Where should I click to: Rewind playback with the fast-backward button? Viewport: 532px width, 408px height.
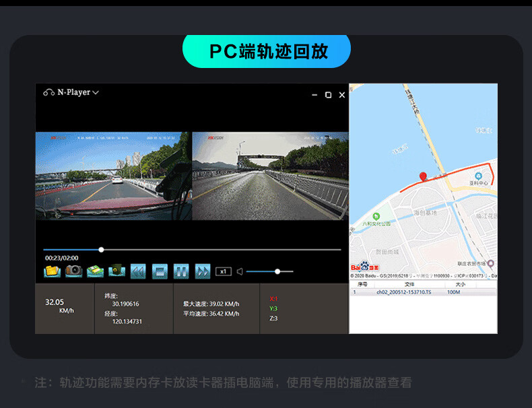click(x=138, y=271)
